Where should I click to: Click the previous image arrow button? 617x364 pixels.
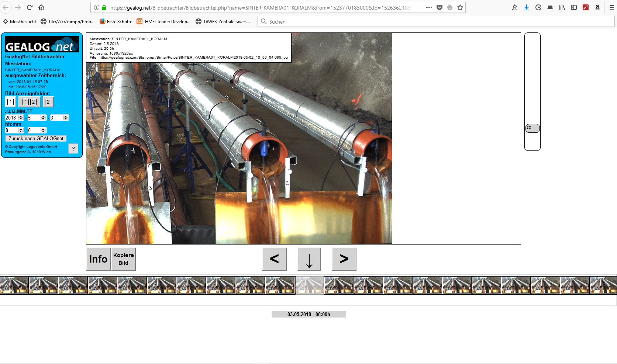click(274, 259)
